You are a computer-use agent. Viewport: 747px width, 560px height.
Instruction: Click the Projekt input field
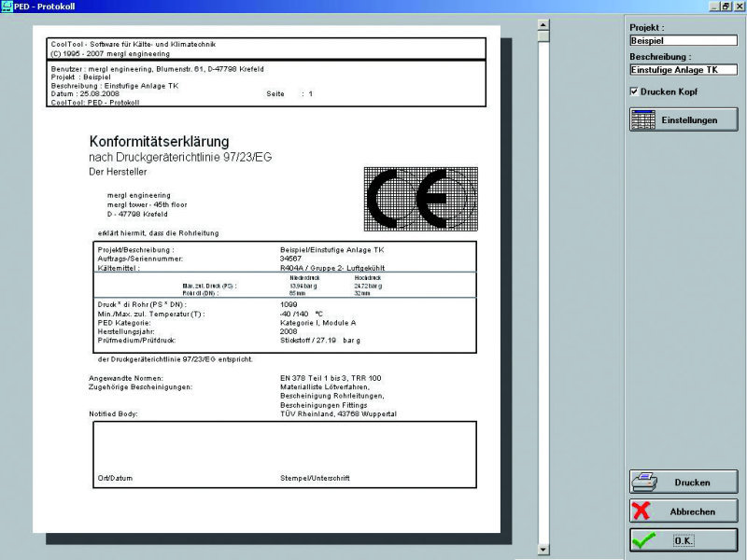684,40
